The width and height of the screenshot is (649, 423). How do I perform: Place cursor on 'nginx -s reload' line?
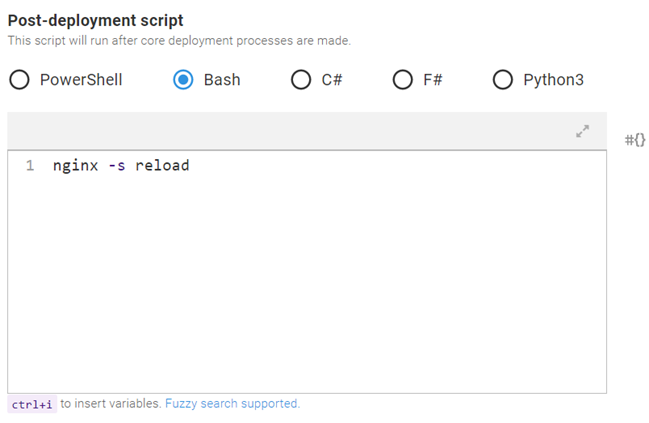pyautogui.click(x=121, y=165)
